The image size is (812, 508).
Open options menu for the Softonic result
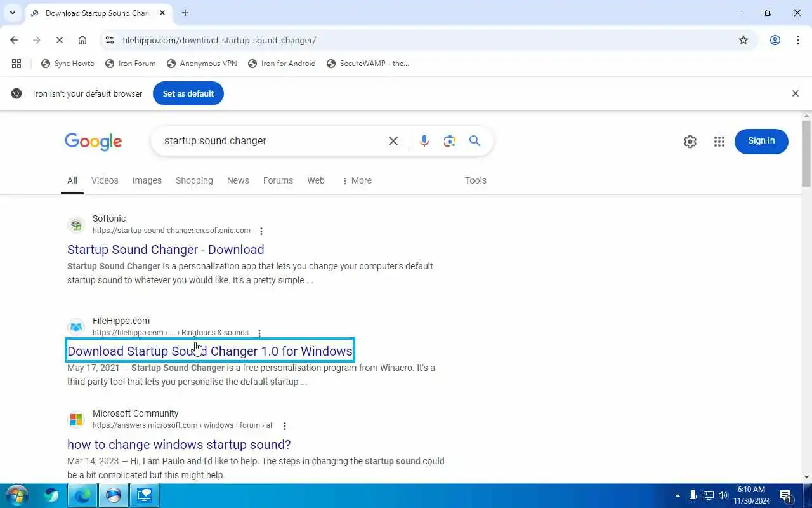tap(261, 231)
